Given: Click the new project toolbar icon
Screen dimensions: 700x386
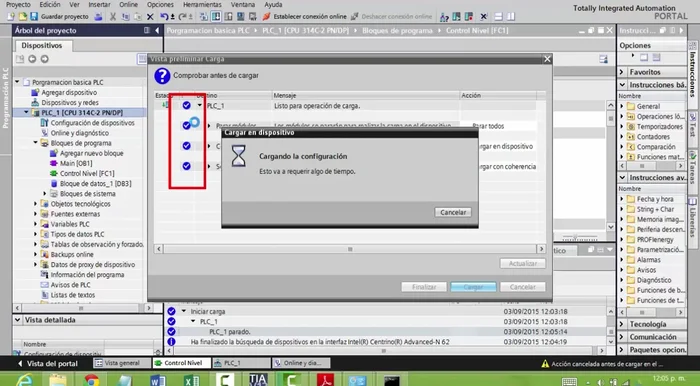Looking at the screenshot, I should (x=11, y=17).
